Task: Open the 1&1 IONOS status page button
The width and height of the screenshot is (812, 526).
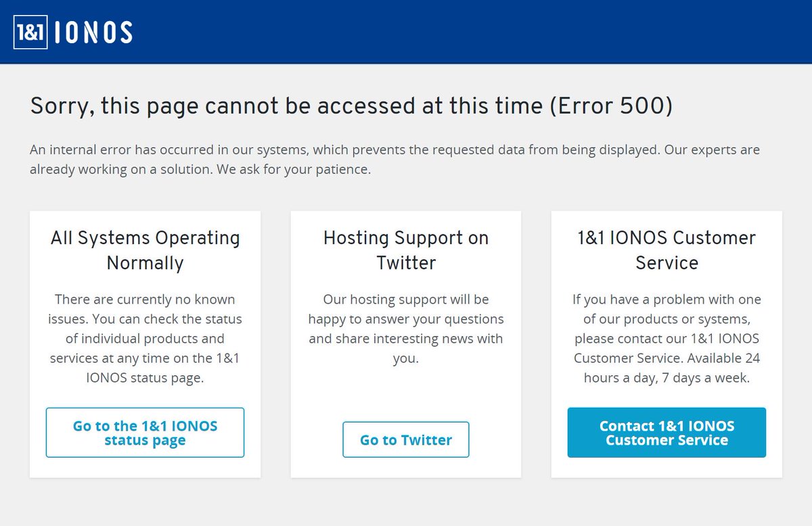Action: 145,433
